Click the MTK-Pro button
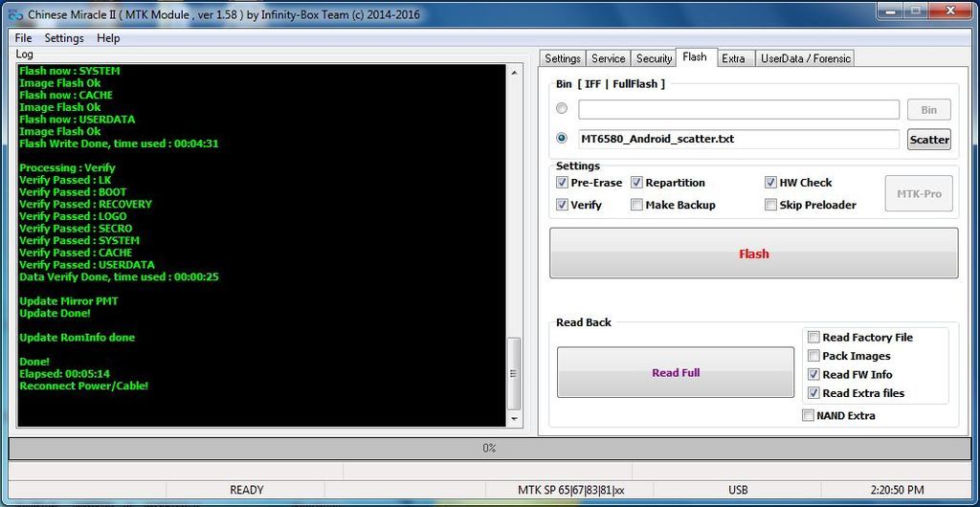Image resolution: width=980 pixels, height=507 pixels. [919, 194]
